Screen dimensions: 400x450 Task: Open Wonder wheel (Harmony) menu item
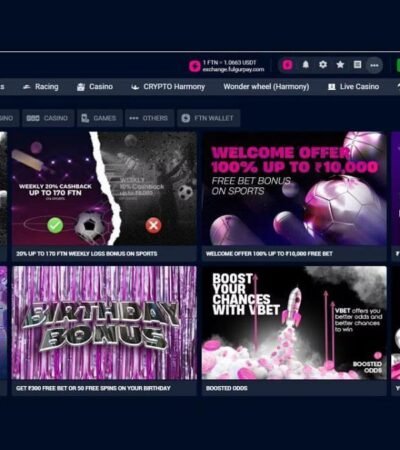coord(266,87)
